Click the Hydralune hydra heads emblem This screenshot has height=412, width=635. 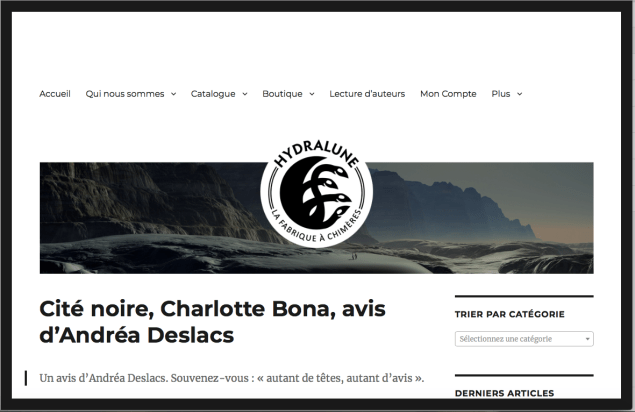click(316, 193)
